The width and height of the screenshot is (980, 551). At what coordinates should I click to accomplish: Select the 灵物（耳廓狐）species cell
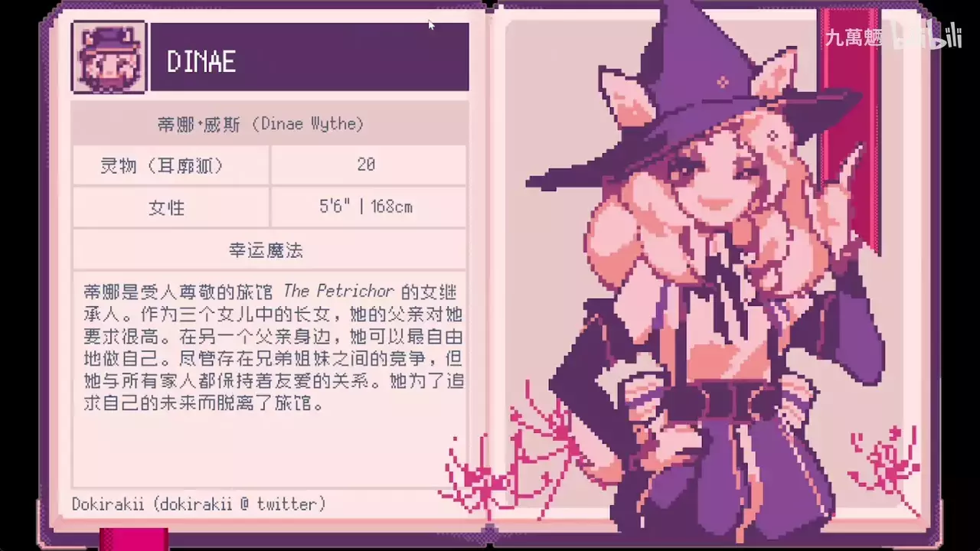click(x=171, y=165)
